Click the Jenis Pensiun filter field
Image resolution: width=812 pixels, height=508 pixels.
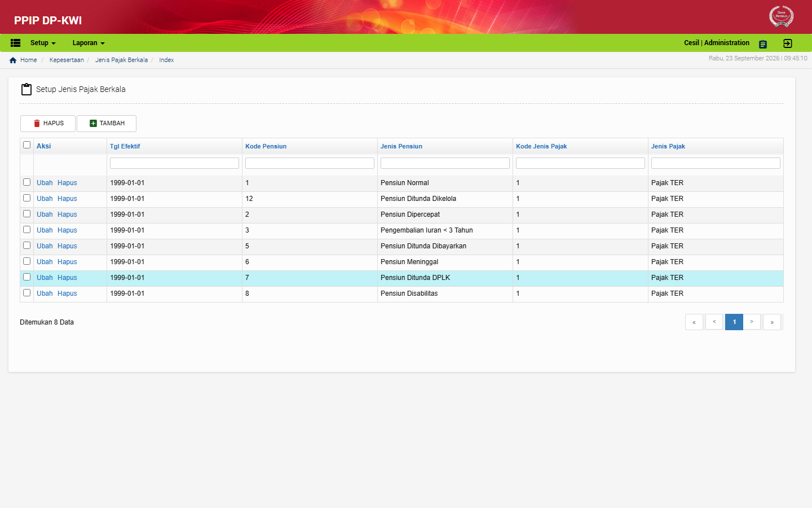pos(445,163)
